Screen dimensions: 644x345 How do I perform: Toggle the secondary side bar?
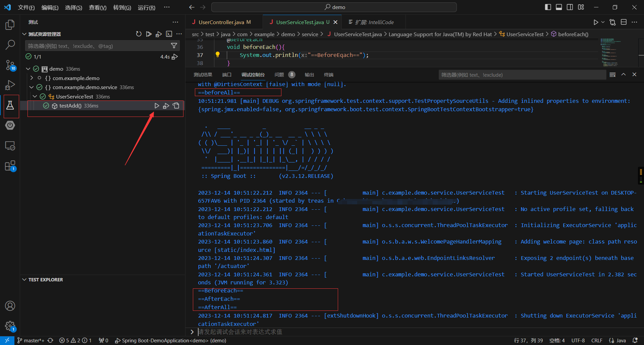570,7
